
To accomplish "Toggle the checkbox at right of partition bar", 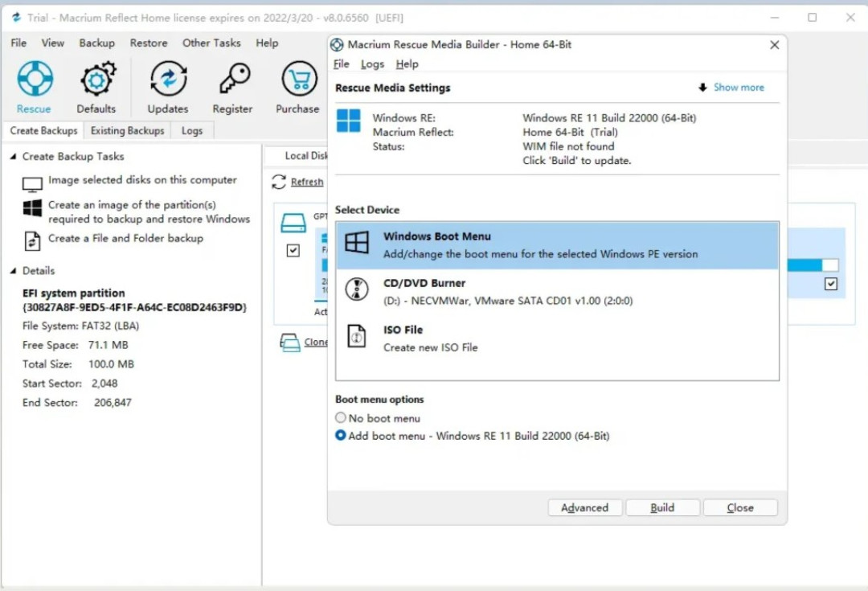I will [x=830, y=284].
